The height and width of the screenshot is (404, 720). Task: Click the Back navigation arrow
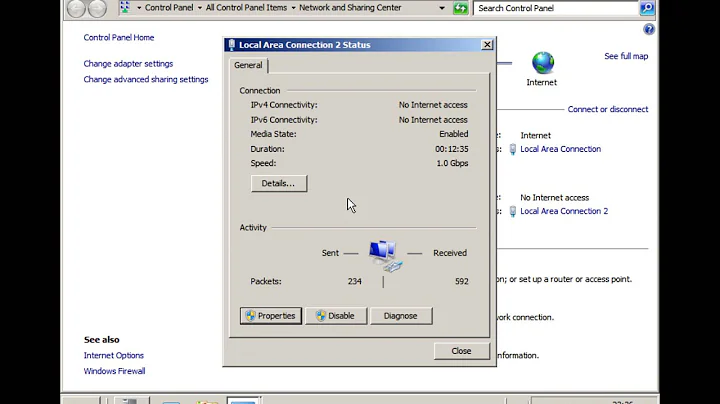pyautogui.click(x=76, y=8)
